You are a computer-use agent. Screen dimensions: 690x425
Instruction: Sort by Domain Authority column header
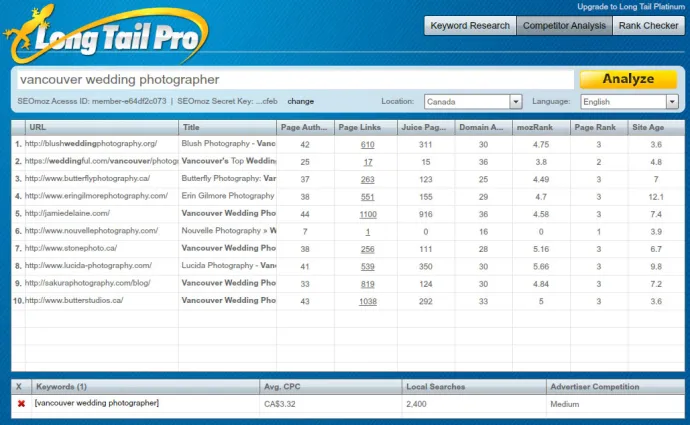(484, 127)
